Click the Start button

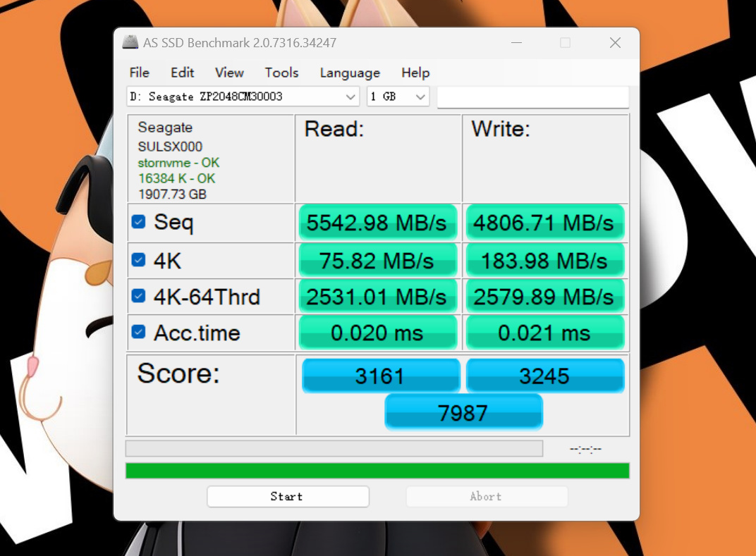[x=288, y=496]
